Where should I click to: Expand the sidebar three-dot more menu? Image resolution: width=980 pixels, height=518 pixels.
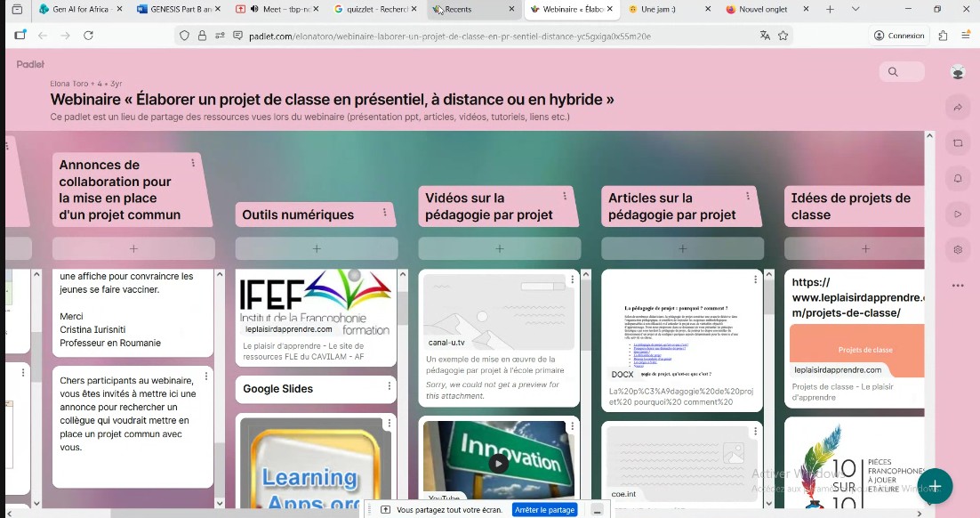click(958, 286)
